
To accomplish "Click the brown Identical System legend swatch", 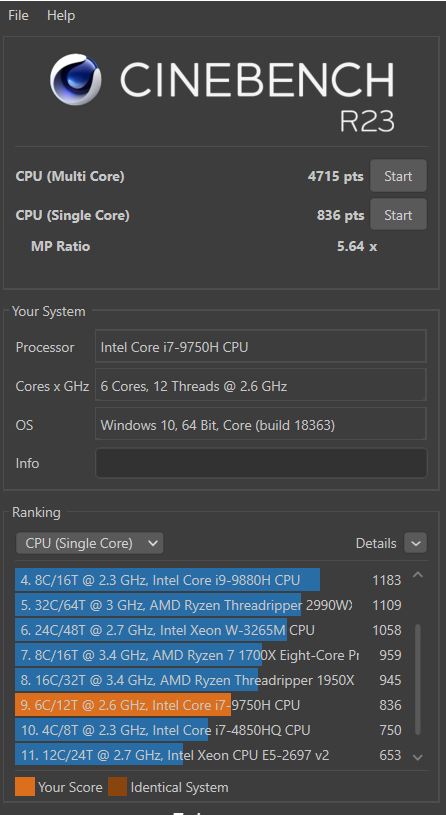I will point(117,787).
